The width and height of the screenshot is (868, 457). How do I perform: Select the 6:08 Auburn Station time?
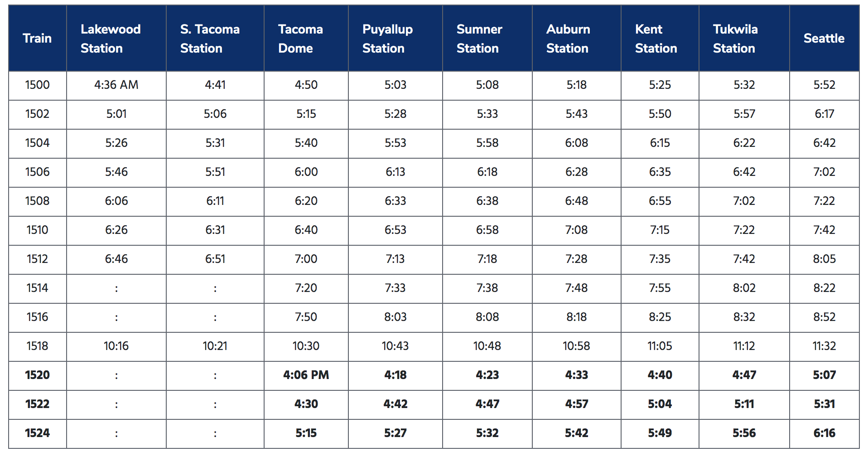pos(576,143)
